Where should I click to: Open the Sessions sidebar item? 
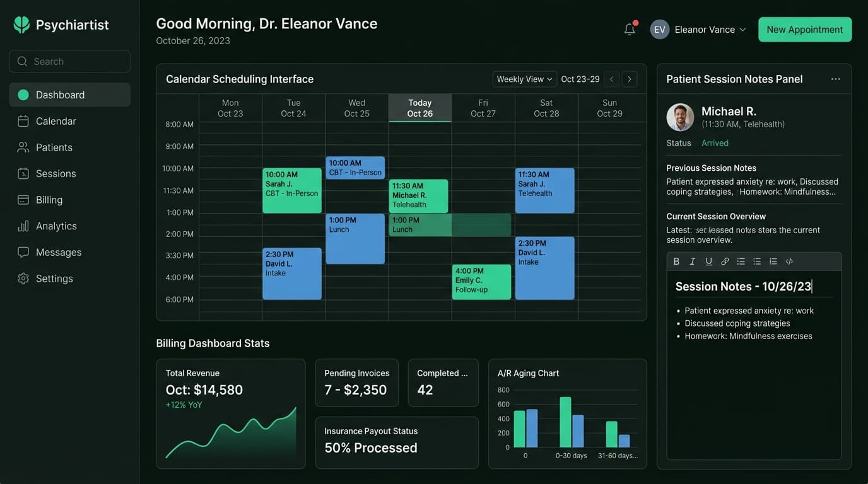(x=69, y=173)
